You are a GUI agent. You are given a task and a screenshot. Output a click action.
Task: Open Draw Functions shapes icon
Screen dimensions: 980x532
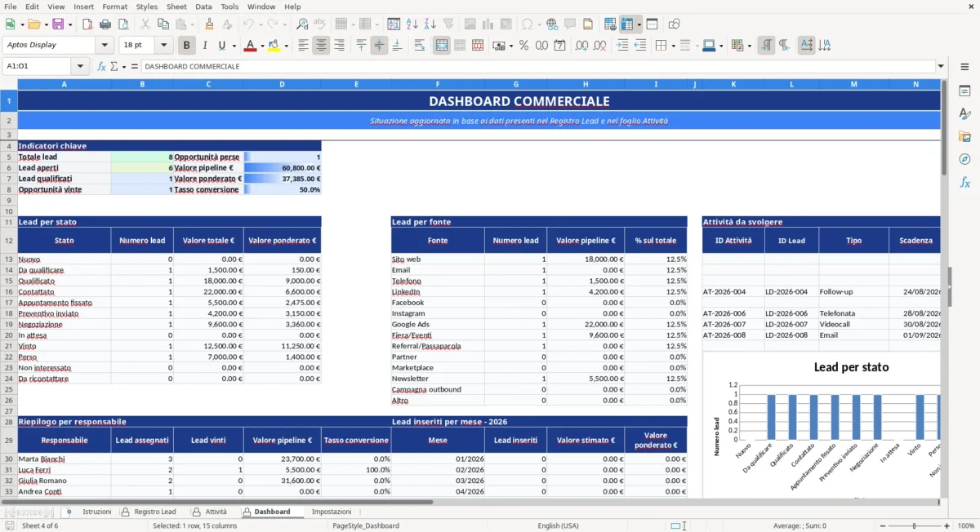[674, 24]
